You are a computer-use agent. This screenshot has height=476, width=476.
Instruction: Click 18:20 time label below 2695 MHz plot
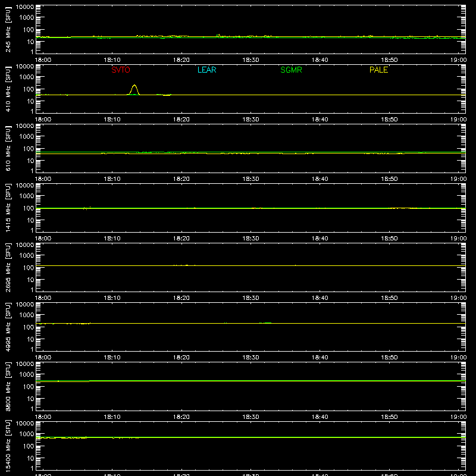(x=181, y=298)
